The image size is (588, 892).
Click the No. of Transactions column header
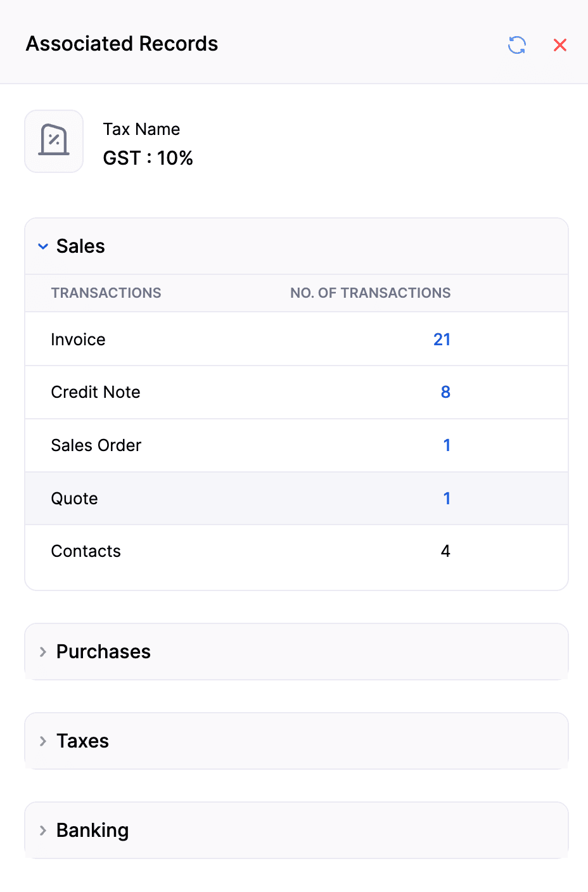pos(371,293)
